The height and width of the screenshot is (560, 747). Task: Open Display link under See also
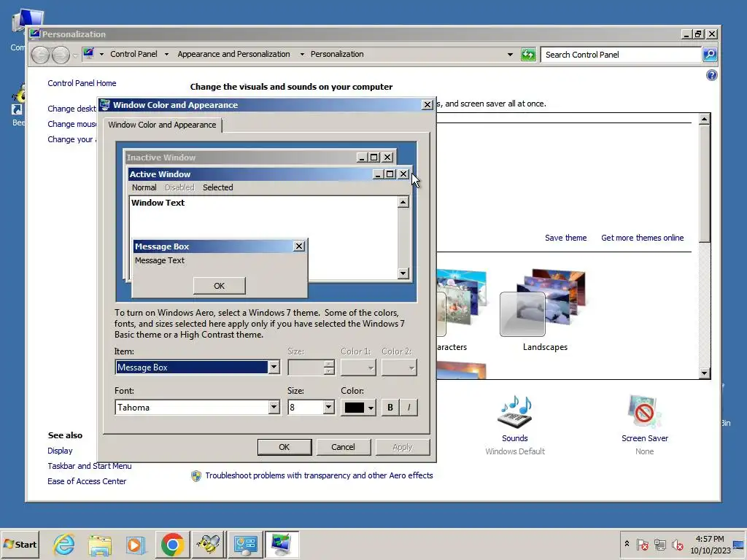coord(60,451)
